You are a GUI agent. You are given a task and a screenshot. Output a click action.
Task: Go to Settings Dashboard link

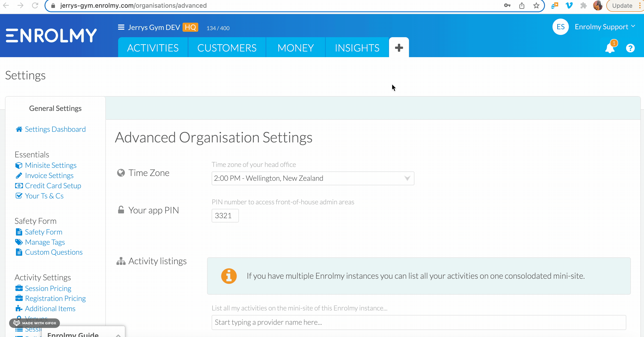pyautogui.click(x=55, y=129)
